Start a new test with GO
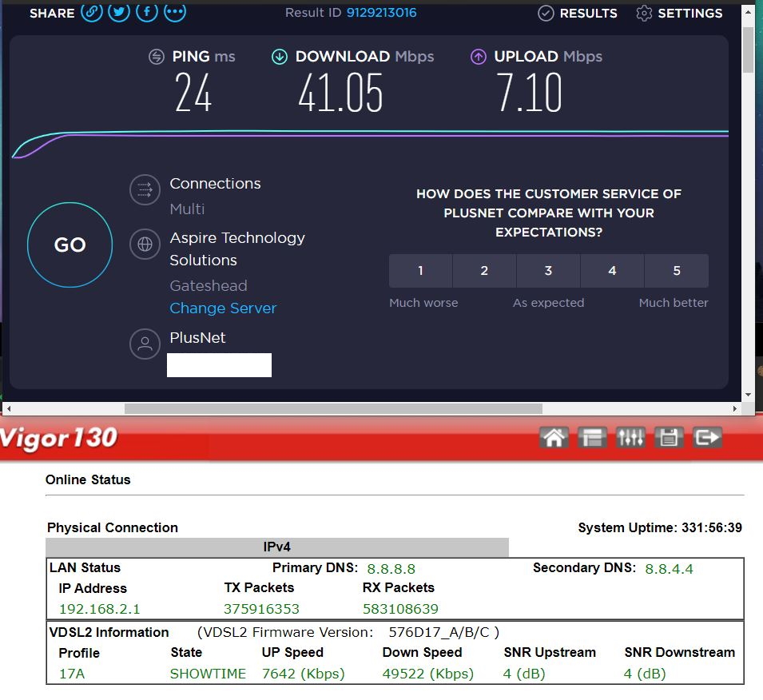 (x=70, y=245)
